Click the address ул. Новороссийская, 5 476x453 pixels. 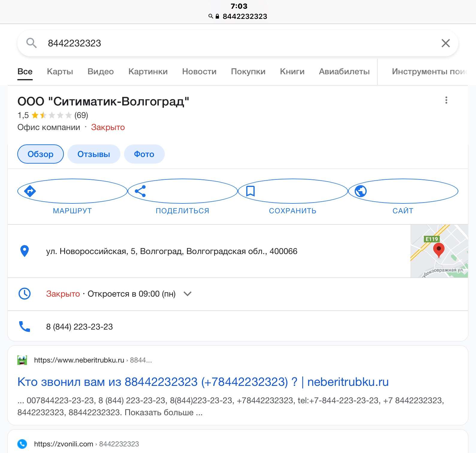pyautogui.click(x=172, y=251)
